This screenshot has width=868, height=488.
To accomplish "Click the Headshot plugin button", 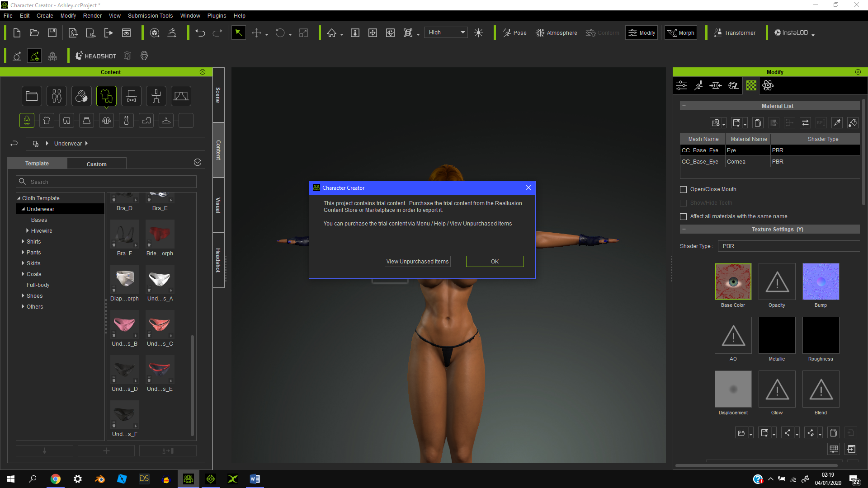I will click(x=96, y=56).
